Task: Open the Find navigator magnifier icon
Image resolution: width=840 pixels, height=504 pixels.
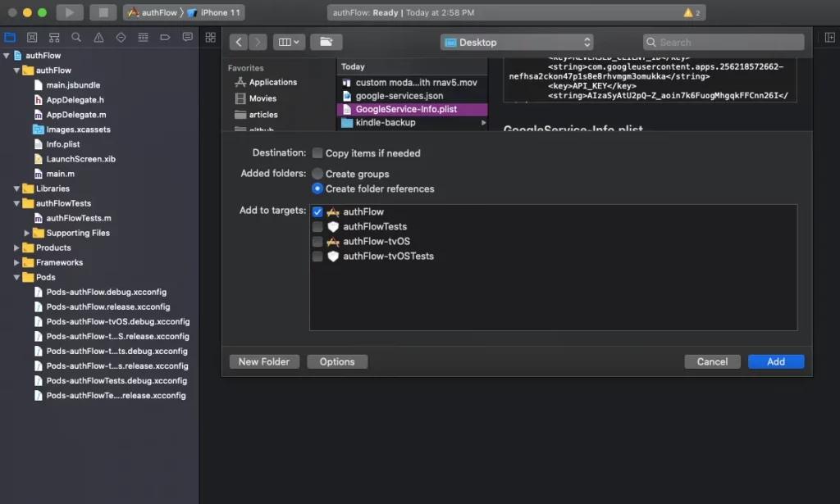Action: tap(76, 37)
